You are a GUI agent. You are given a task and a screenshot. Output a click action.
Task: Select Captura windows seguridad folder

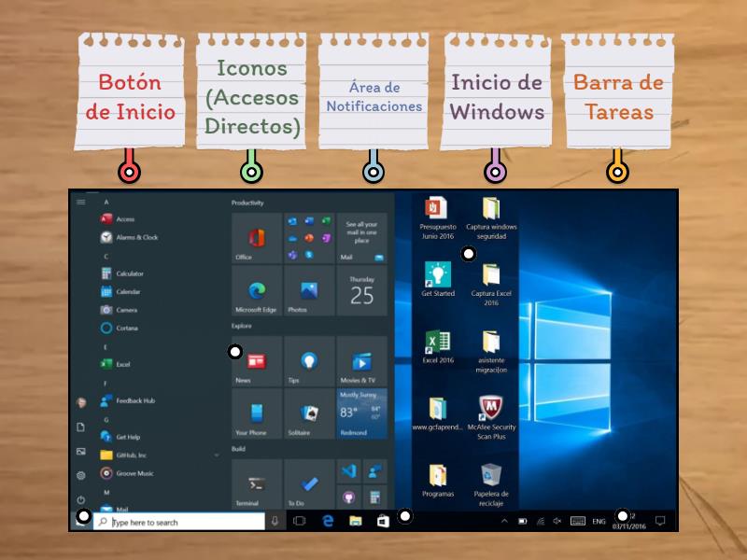[x=491, y=218]
